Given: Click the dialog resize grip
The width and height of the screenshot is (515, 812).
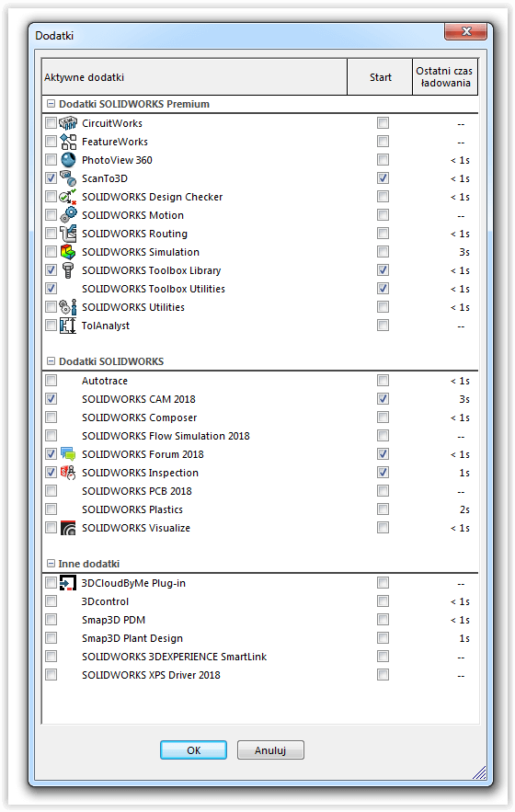Looking at the screenshot, I should pos(480,772).
